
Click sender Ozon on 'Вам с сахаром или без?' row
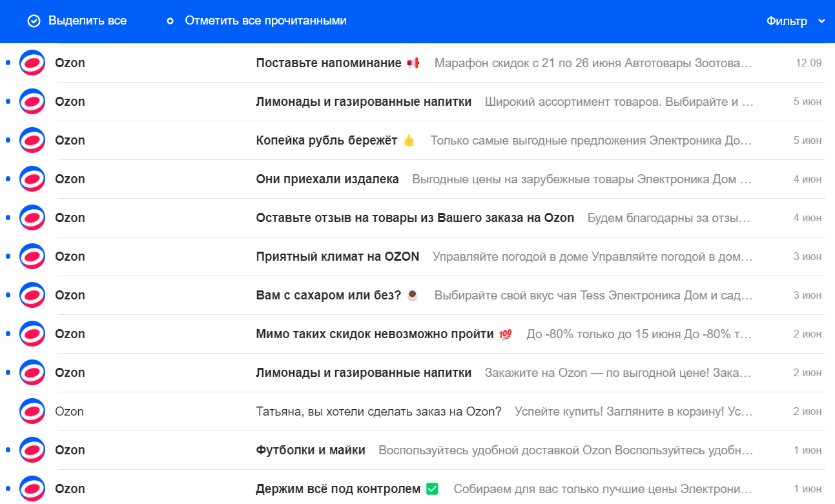70,295
